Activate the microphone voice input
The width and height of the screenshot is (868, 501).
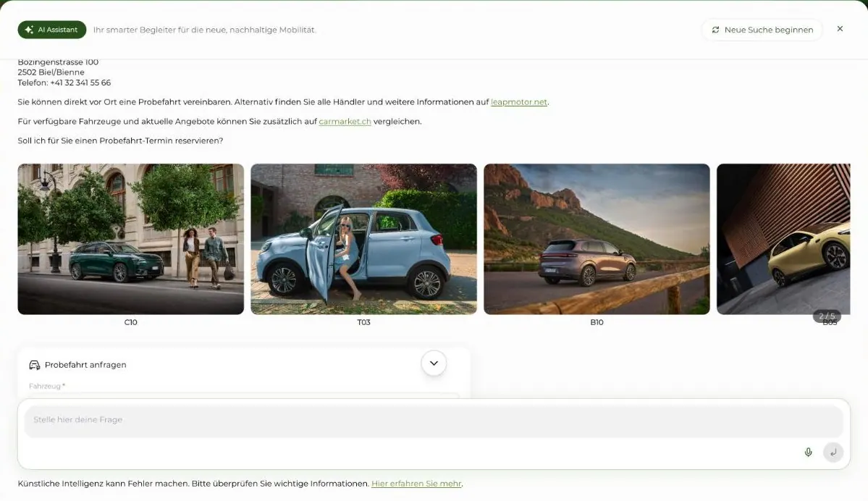pyautogui.click(x=808, y=452)
